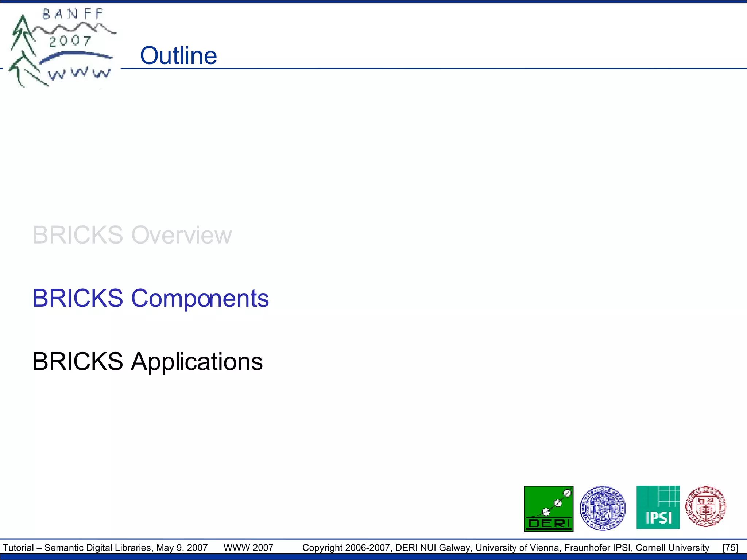Select the "BRICKS Applications" outline item
747x560 pixels.
pyautogui.click(x=148, y=362)
